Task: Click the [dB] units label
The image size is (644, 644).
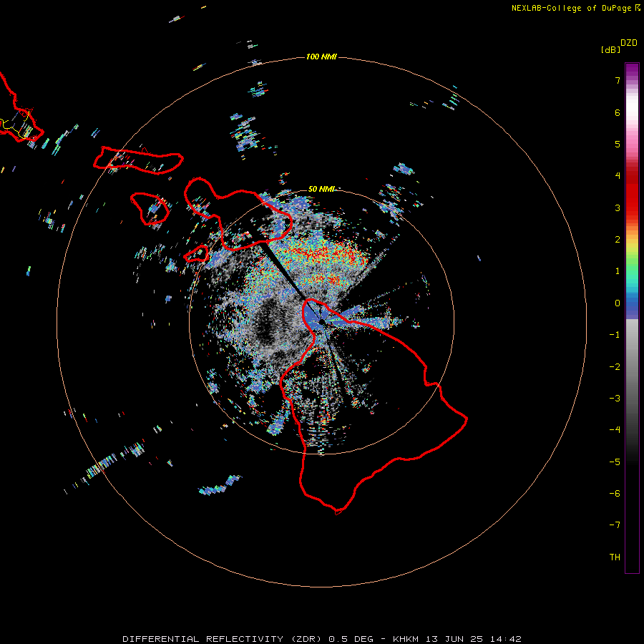Action: click(x=611, y=49)
